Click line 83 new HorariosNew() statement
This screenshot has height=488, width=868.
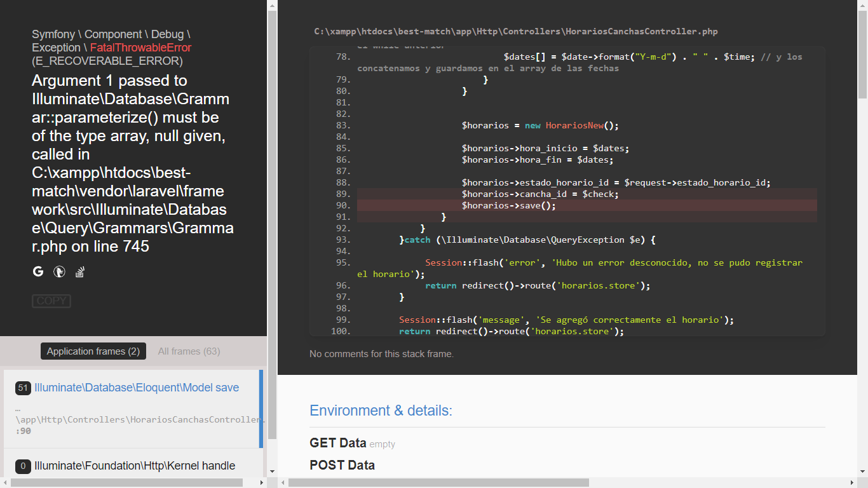540,125
